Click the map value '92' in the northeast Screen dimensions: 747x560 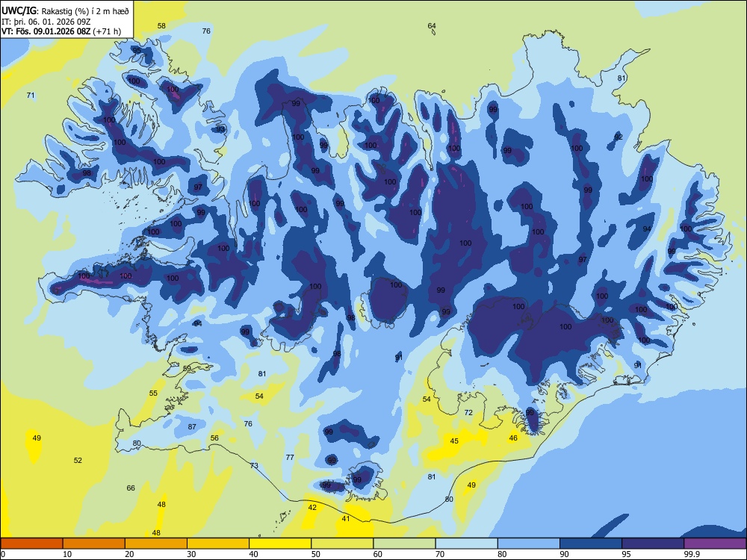(x=619, y=137)
